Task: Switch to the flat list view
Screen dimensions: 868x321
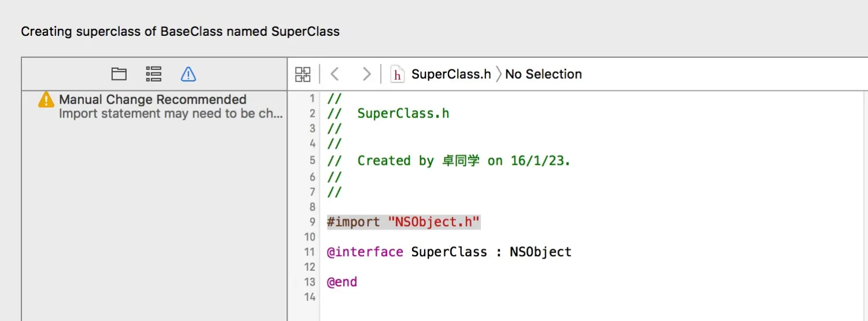Action: [x=153, y=74]
